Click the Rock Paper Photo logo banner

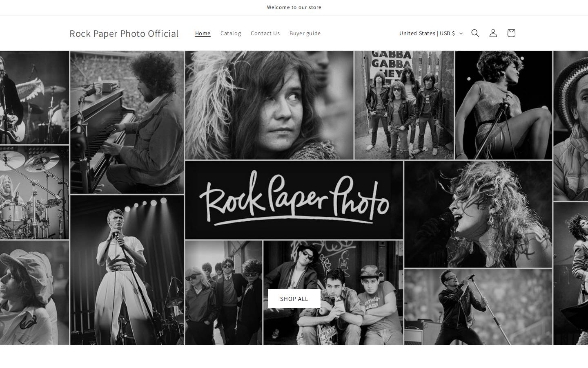(x=294, y=200)
